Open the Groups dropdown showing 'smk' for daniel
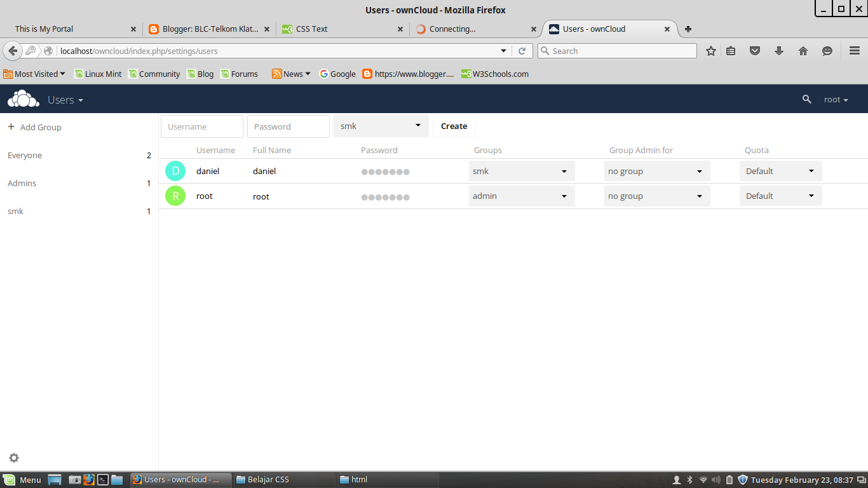 tap(521, 171)
